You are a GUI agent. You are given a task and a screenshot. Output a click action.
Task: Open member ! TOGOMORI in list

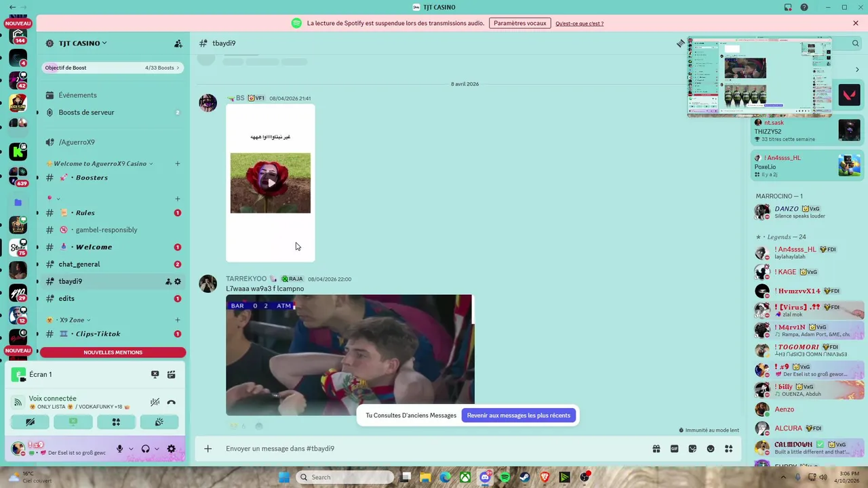click(807, 350)
